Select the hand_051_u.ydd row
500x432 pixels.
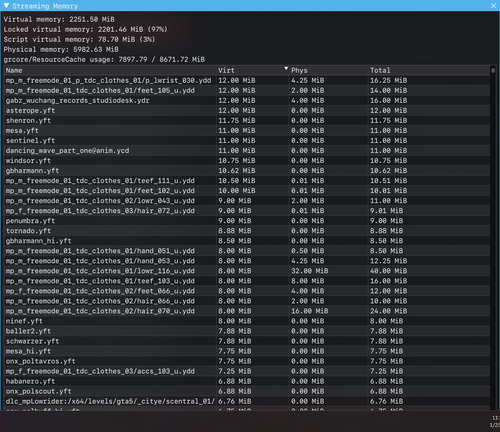click(247, 251)
